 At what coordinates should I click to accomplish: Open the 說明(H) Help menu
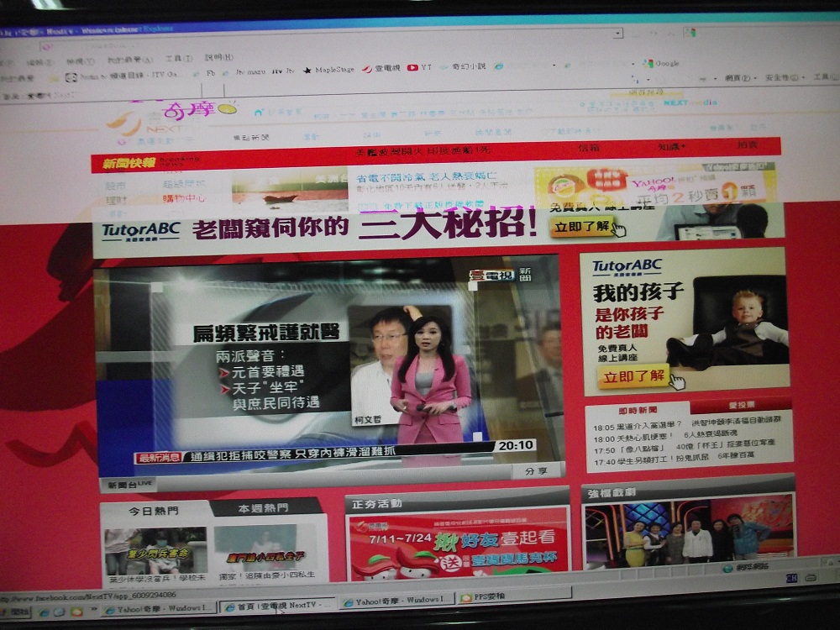point(218,57)
